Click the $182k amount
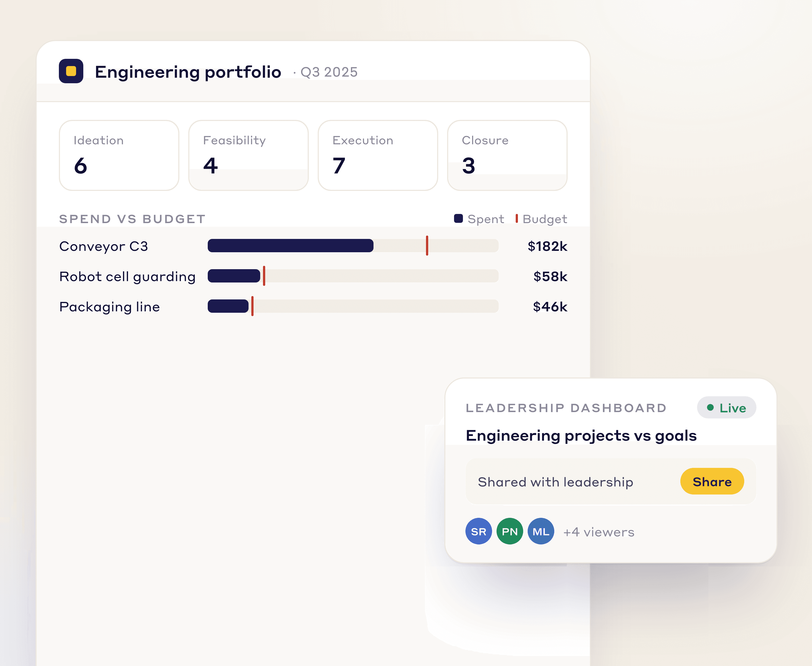 pyautogui.click(x=547, y=246)
